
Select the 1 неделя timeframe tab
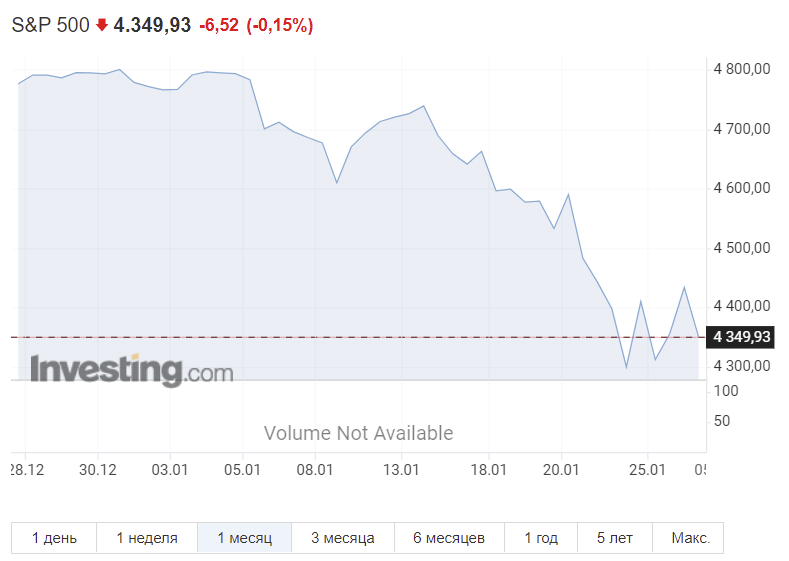(147, 538)
